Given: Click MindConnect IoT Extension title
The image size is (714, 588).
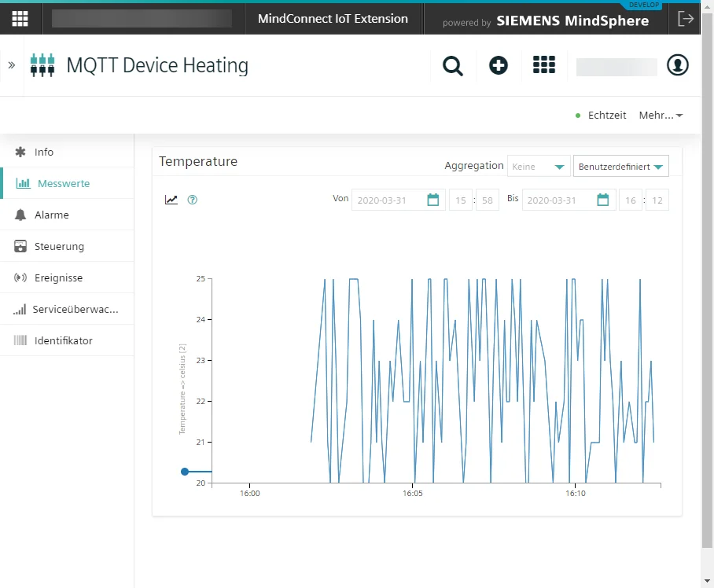Looking at the screenshot, I should [333, 19].
